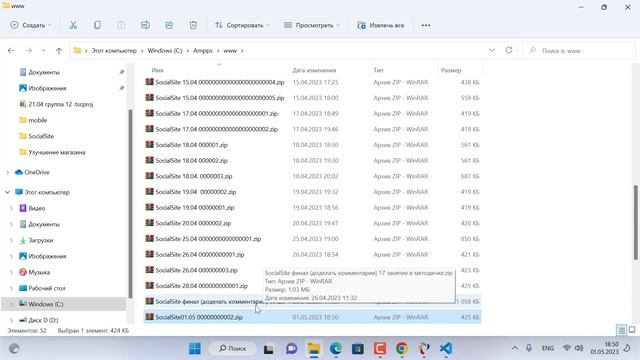640x360 pixels.
Task: Click the This PC breadcrumb segment
Action: click(x=114, y=51)
